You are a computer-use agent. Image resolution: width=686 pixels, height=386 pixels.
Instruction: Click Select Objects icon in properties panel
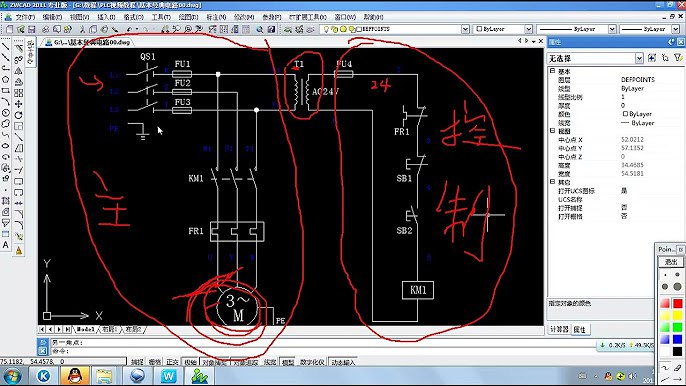(x=665, y=58)
